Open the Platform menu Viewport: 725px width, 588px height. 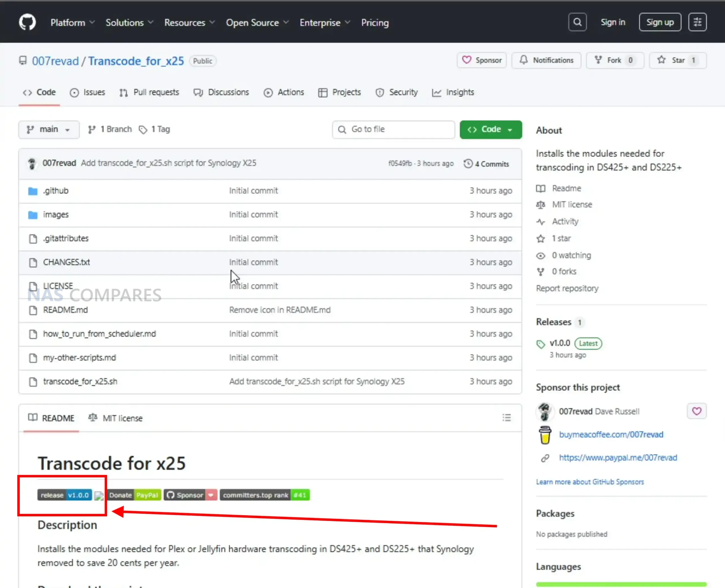(x=72, y=23)
